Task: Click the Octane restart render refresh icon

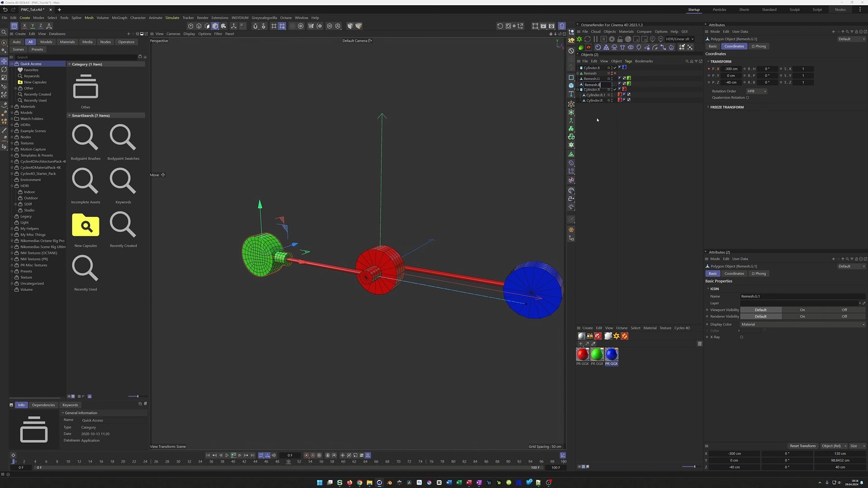Action: coord(587,39)
